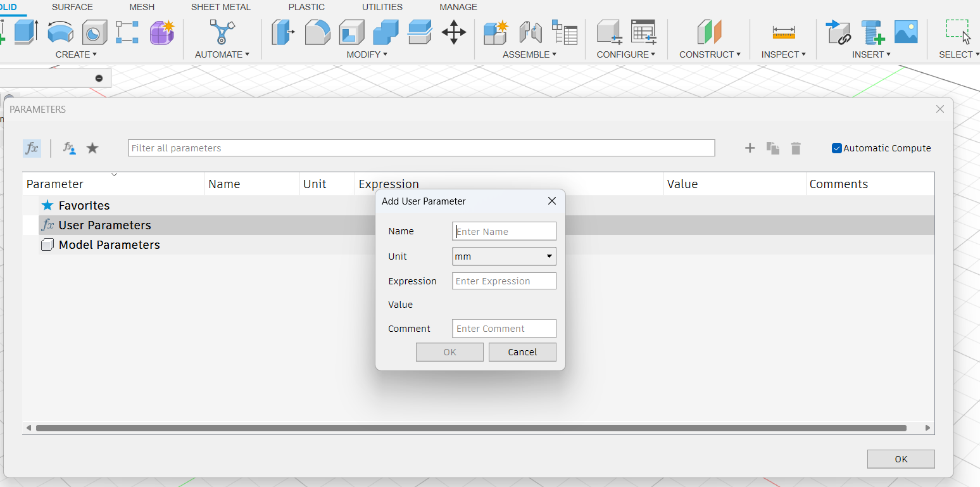Screen dimensions: 980x487
Task: Open the Unit mm dropdown
Action: point(504,256)
